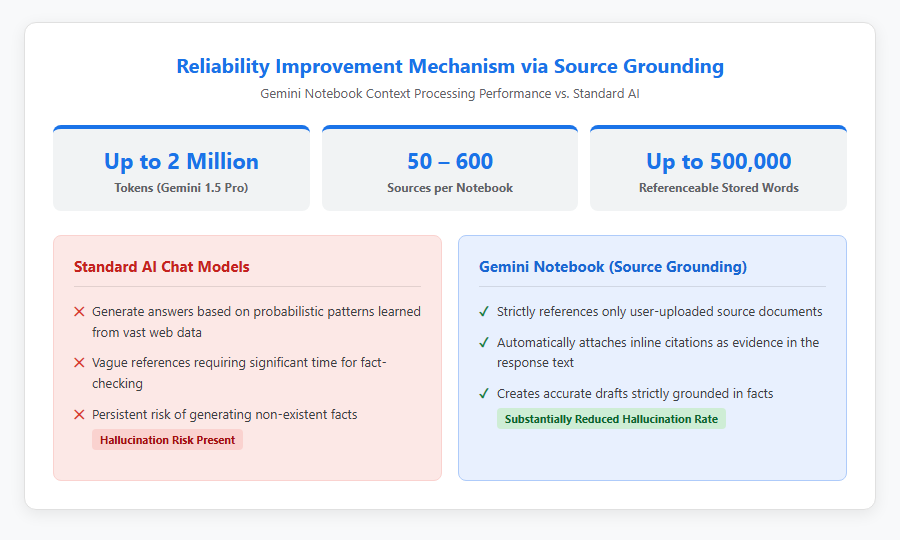Click the Referenceable Stored Words label

coord(719,188)
